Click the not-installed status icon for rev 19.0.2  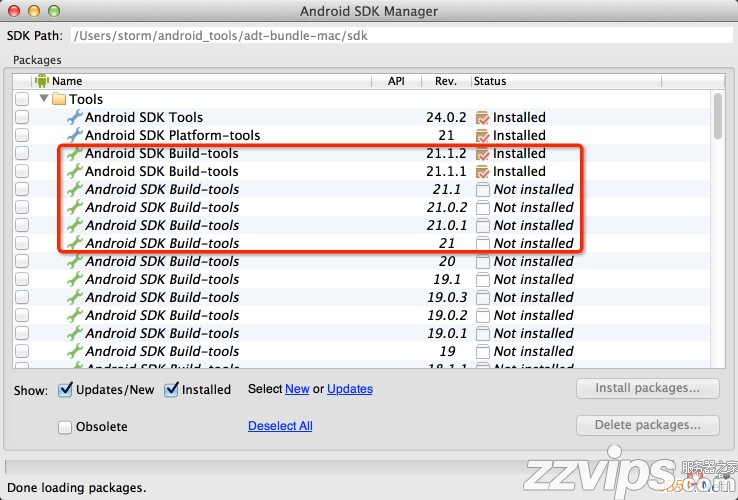(x=482, y=315)
